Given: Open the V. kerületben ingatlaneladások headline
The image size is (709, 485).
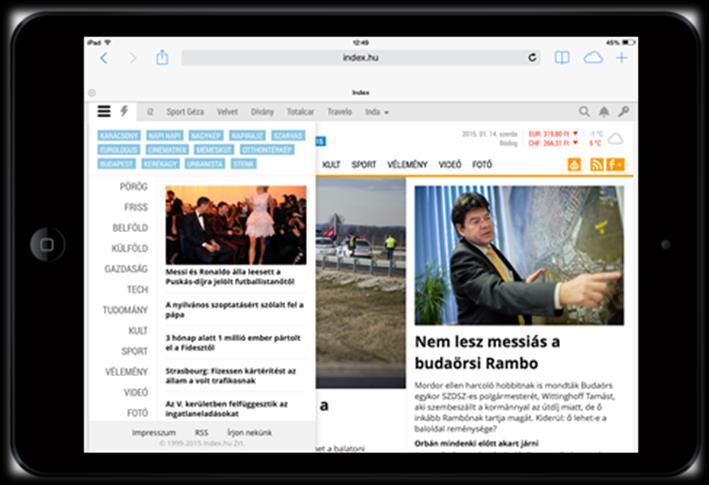Looking at the screenshot, I should point(227,409).
